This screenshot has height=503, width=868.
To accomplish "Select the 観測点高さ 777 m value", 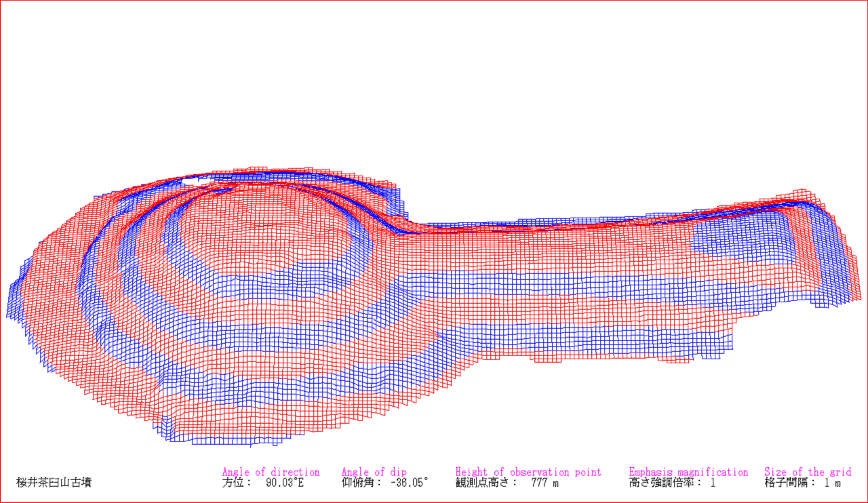I will click(x=545, y=483).
